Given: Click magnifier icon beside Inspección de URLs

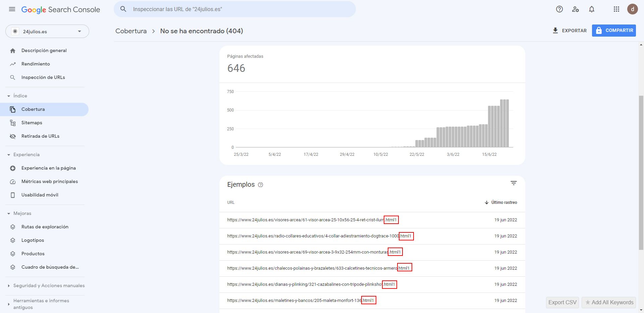Looking at the screenshot, I should (13, 78).
